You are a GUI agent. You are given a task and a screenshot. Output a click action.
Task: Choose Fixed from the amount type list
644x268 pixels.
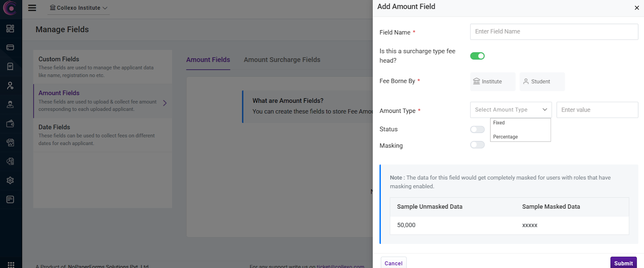(x=499, y=123)
